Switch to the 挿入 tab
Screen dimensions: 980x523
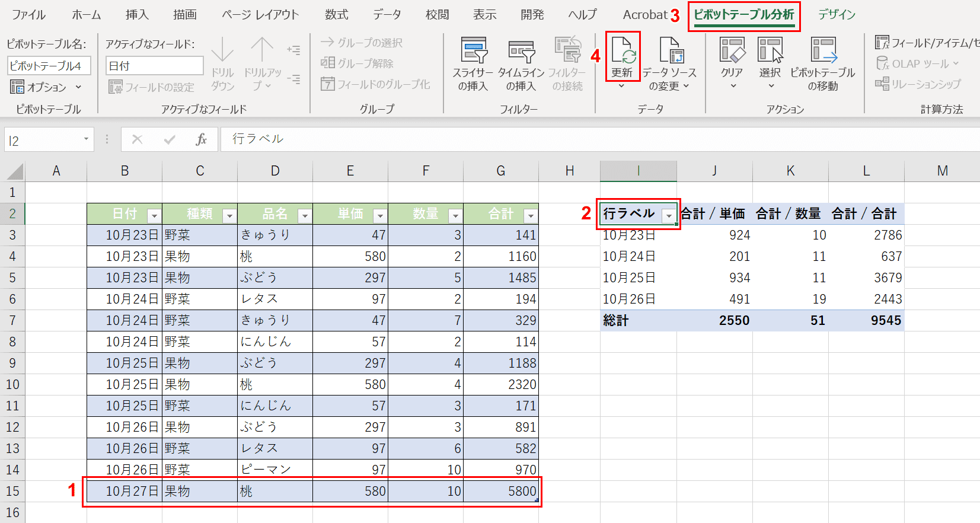click(137, 15)
